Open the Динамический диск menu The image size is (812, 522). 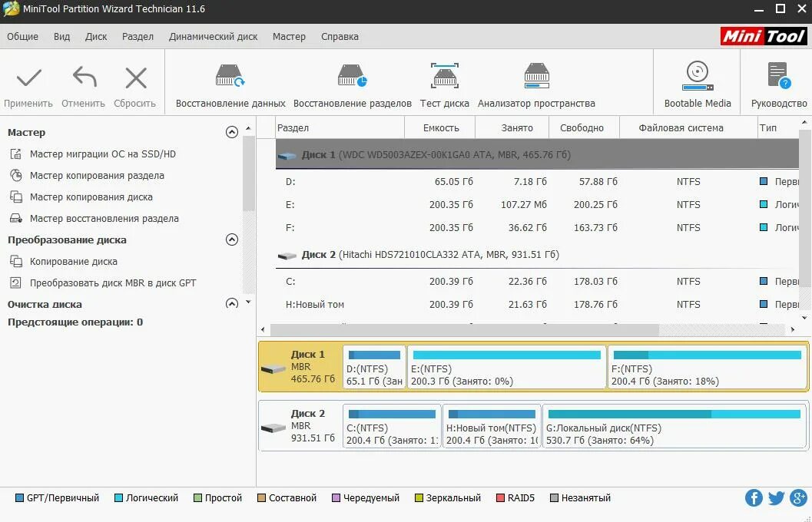[x=213, y=37]
